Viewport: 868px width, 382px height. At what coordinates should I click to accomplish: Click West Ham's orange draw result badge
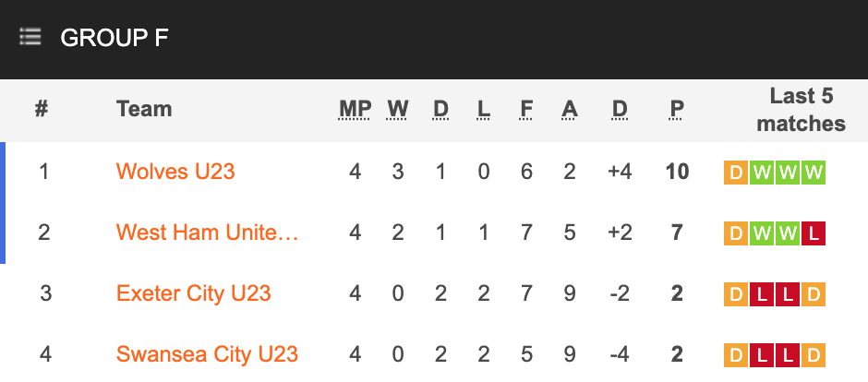[x=736, y=233]
